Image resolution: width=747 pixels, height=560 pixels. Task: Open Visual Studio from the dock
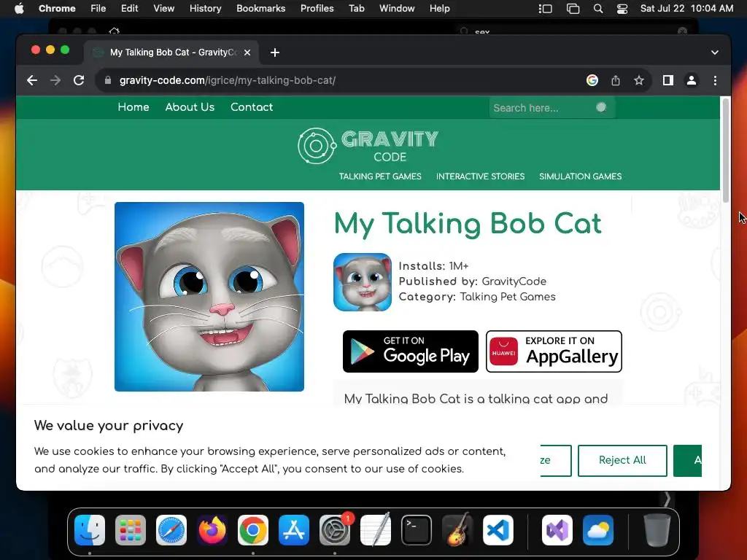557,529
